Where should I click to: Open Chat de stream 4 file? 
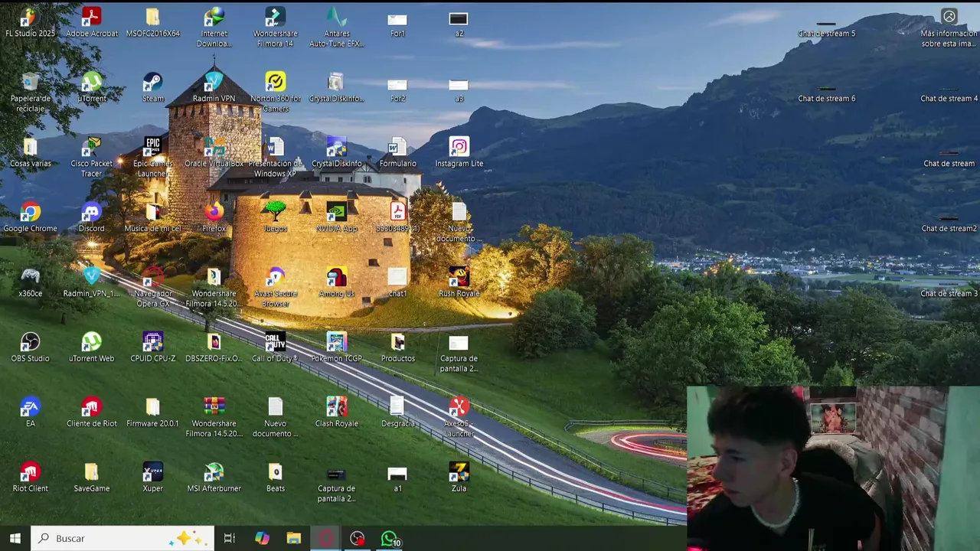pos(949,90)
